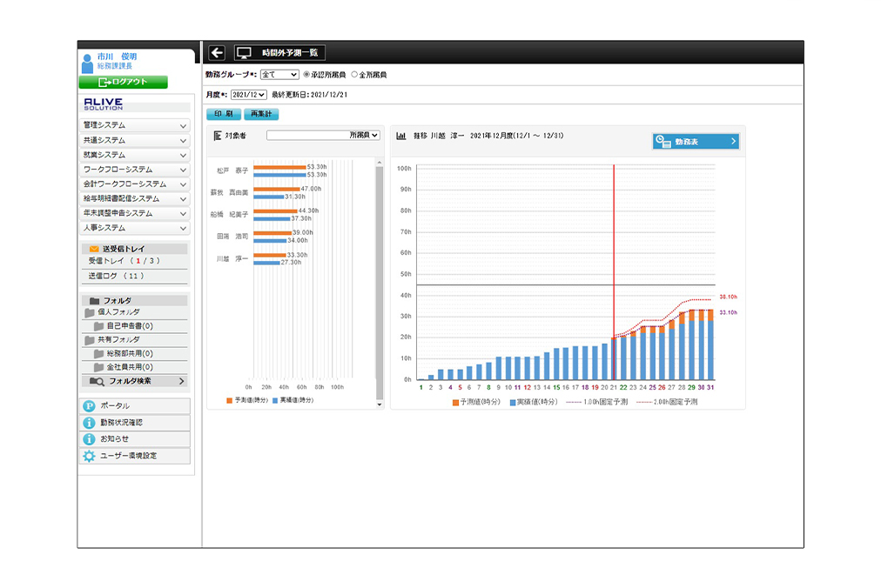The width and height of the screenshot is (881, 588).
Task: Expand the 人事システム menu
Action: tap(135, 229)
